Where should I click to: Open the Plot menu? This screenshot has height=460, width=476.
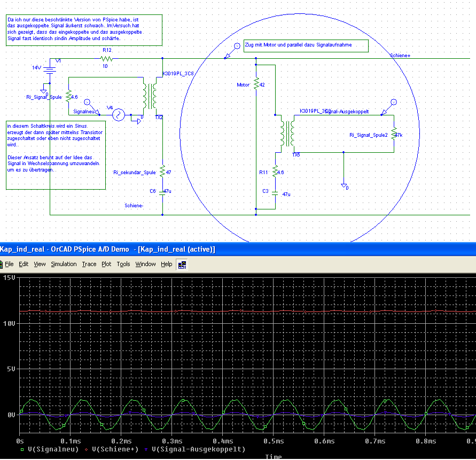[x=106, y=264]
